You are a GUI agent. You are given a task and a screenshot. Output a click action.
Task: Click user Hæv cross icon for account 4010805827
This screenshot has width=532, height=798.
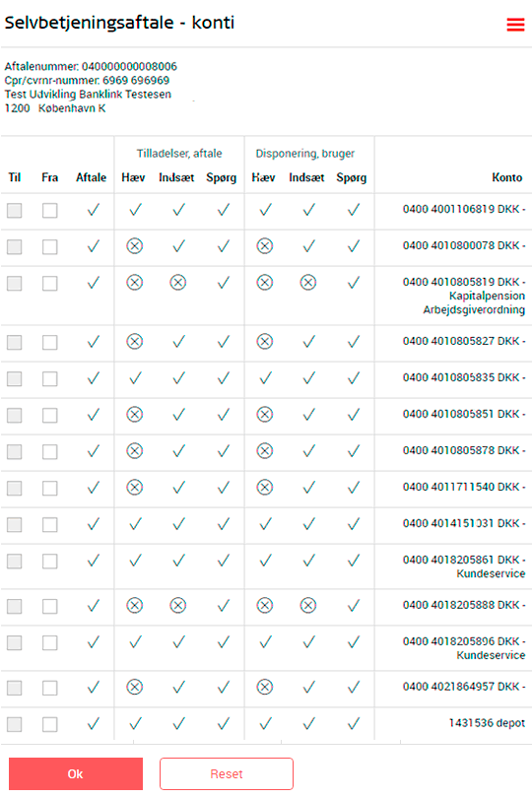(265, 342)
